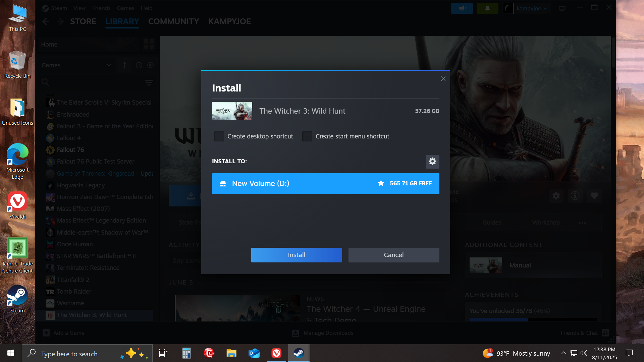Select Fallout 76 in game list
Screen dimensions: 644x362
pyautogui.click(x=70, y=150)
